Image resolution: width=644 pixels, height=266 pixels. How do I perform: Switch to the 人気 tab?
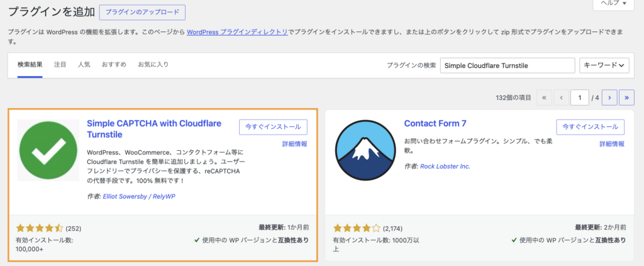pyautogui.click(x=84, y=65)
